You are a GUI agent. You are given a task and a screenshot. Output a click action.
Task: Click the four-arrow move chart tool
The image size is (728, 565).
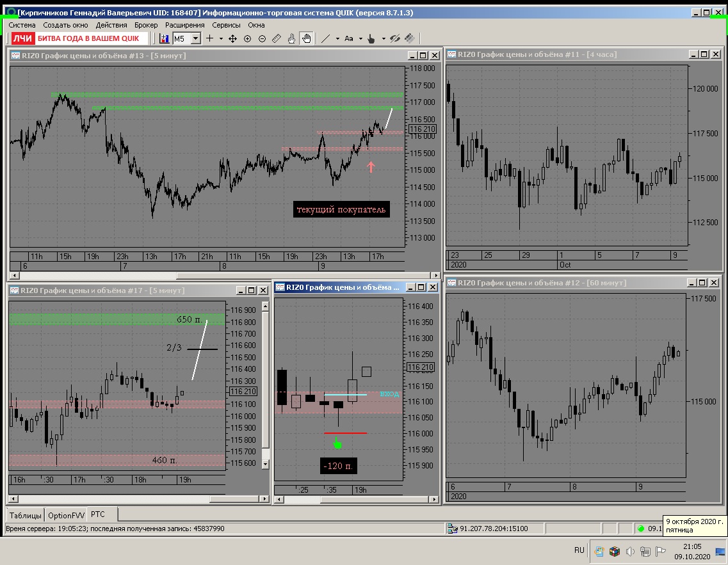point(232,38)
